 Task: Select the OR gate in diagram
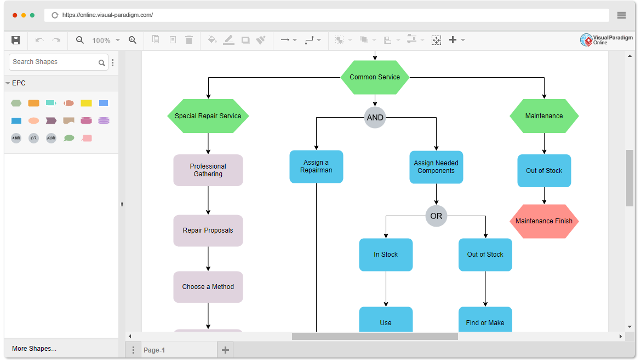[x=436, y=216]
